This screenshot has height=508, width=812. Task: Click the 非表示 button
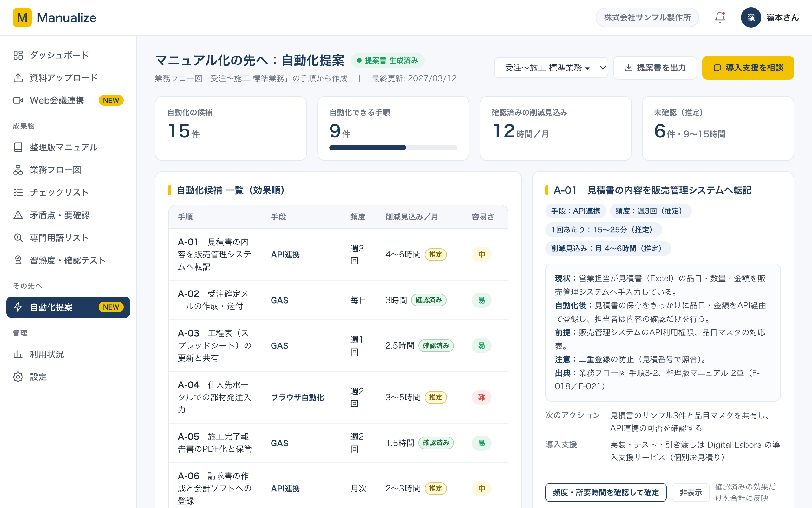pos(691,492)
